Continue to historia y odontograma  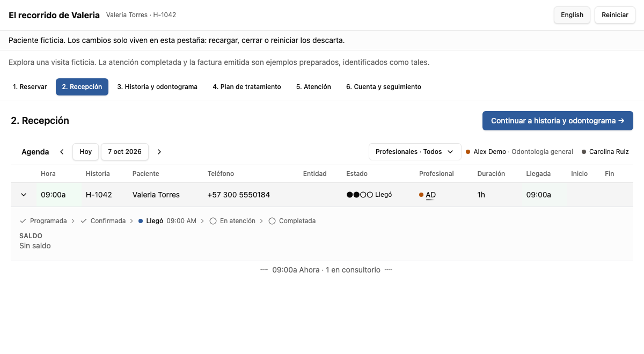pos(558,121)
